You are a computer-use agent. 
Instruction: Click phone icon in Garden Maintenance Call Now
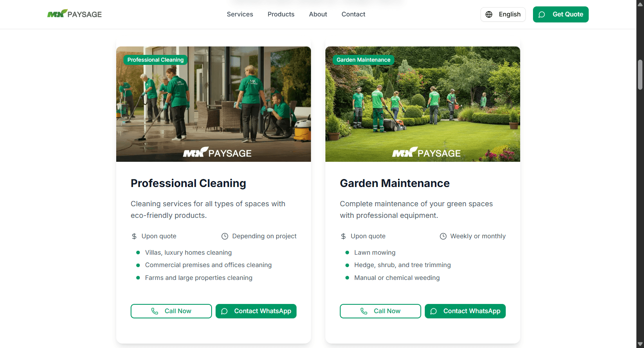tap(364, 311)
